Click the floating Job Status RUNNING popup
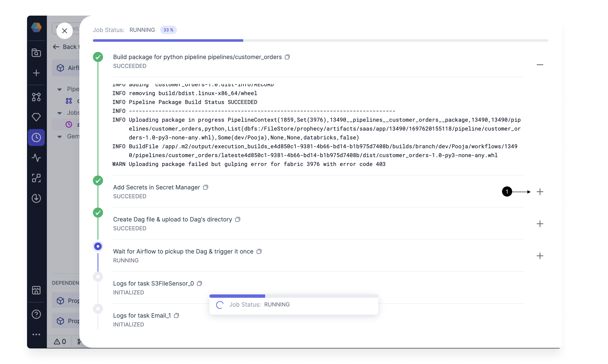The height and width of the screenshot is (364, 608). click(x=294, y=305)
